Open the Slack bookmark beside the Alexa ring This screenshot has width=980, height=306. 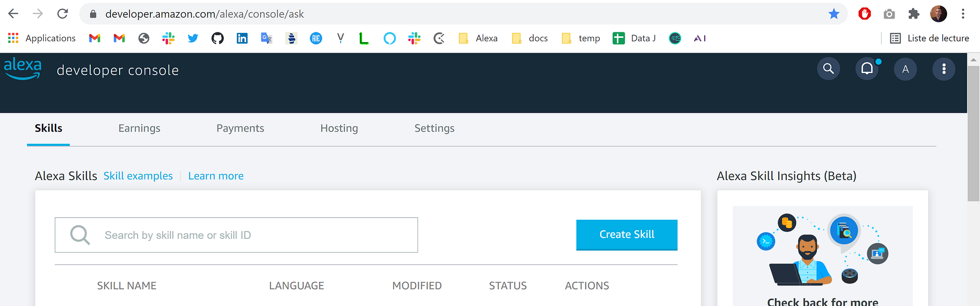(x=414, y=38)
